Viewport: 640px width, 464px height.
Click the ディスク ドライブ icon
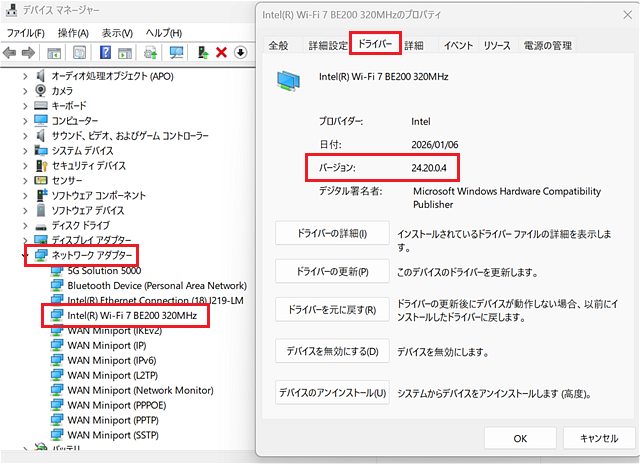41,226
